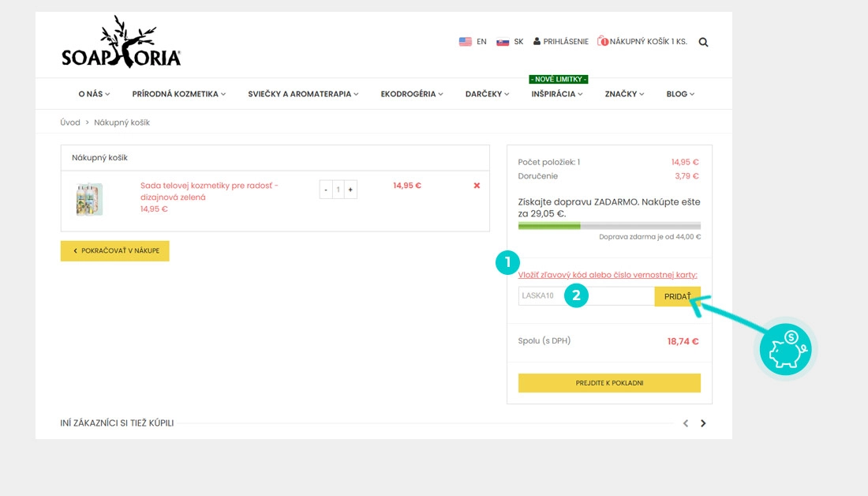The height and width of the screenshot is (496, 868).
Task: Click the free shipping progress bar
Action: point(609,226)
